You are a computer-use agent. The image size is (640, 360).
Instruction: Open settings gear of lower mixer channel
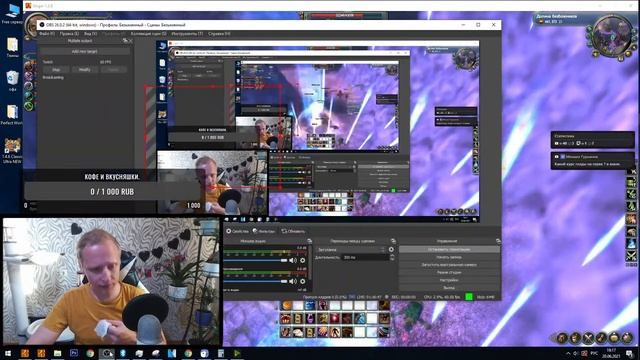tap(303, 281)
